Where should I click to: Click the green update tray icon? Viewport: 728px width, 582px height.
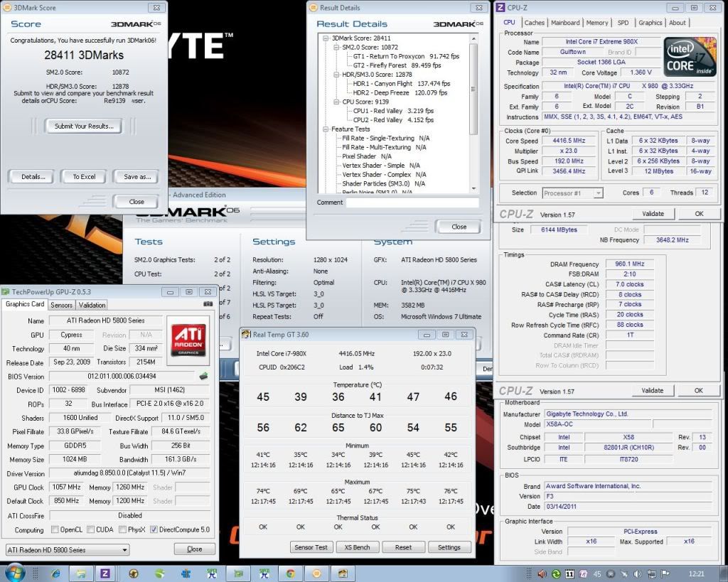click(556, 574)
